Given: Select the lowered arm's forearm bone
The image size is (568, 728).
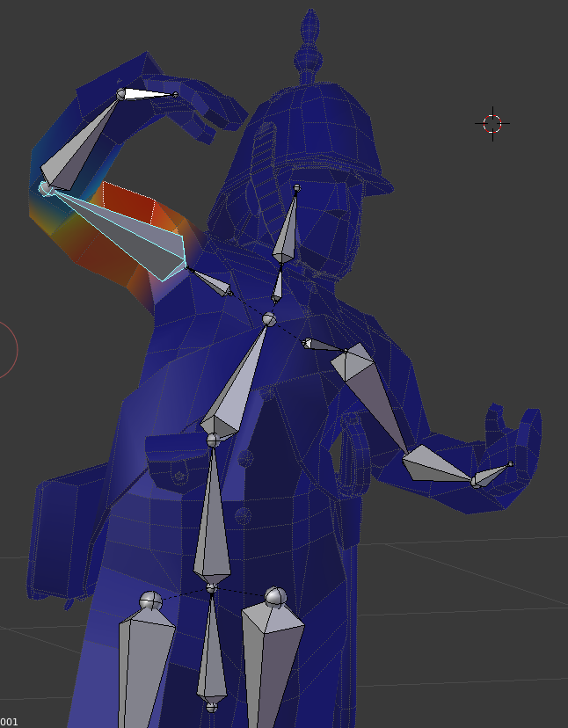Looking at the screenshot, I should [437, 464].
